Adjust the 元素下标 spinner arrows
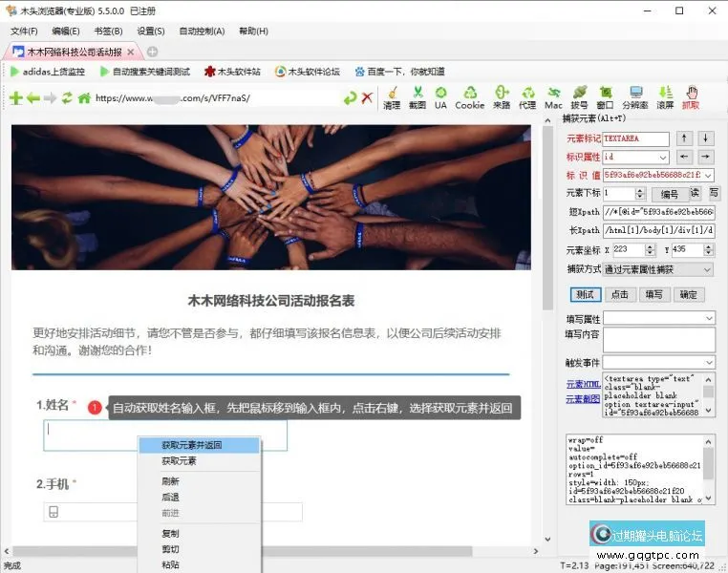 (x=640, y=194)
